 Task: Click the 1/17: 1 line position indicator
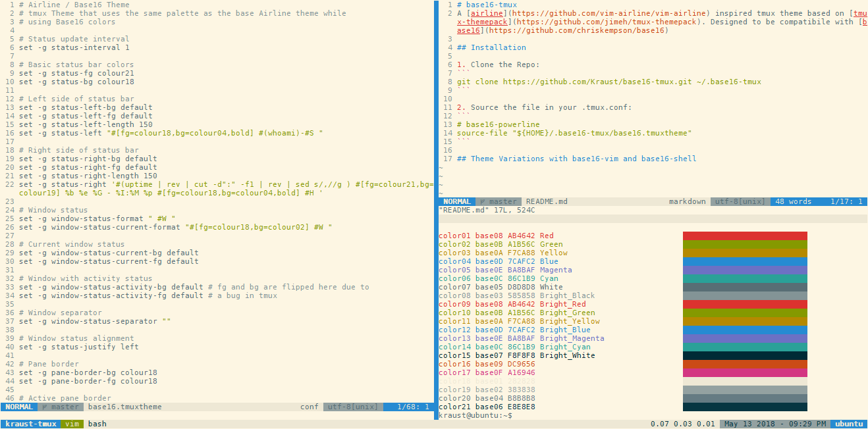coord(846,201)
